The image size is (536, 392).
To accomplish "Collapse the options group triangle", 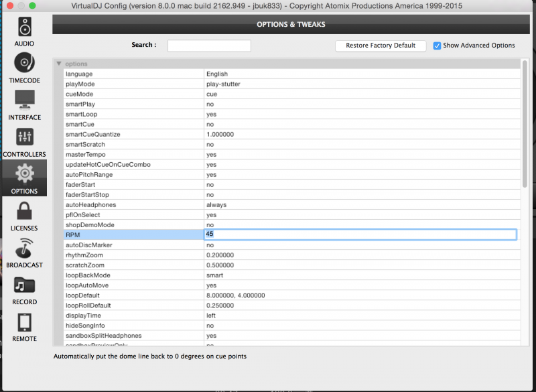I will click(59, 64).
